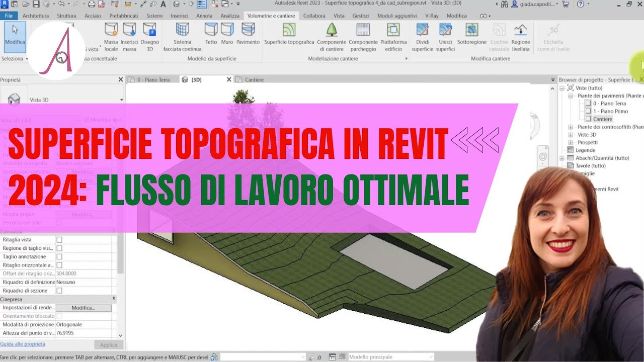Click the Print icon in quick toolbar
The height and width of the screenshot is (362, 644).
point(92,4)
